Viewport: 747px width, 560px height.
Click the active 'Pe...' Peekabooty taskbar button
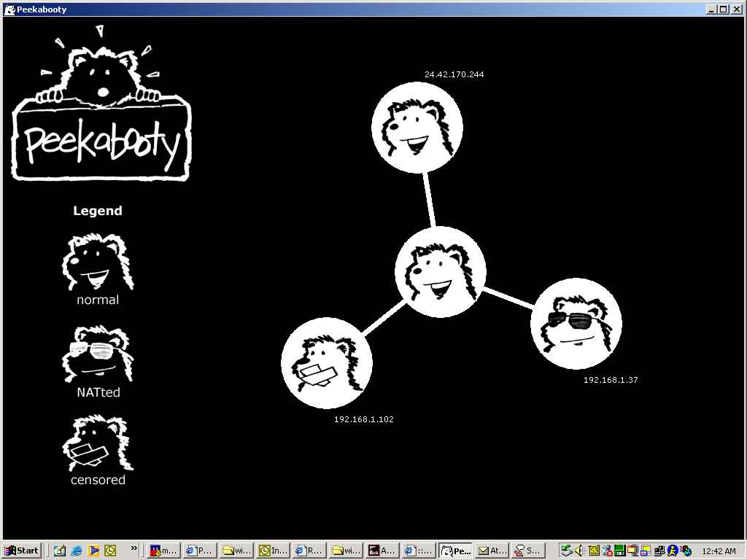[455, 551]
